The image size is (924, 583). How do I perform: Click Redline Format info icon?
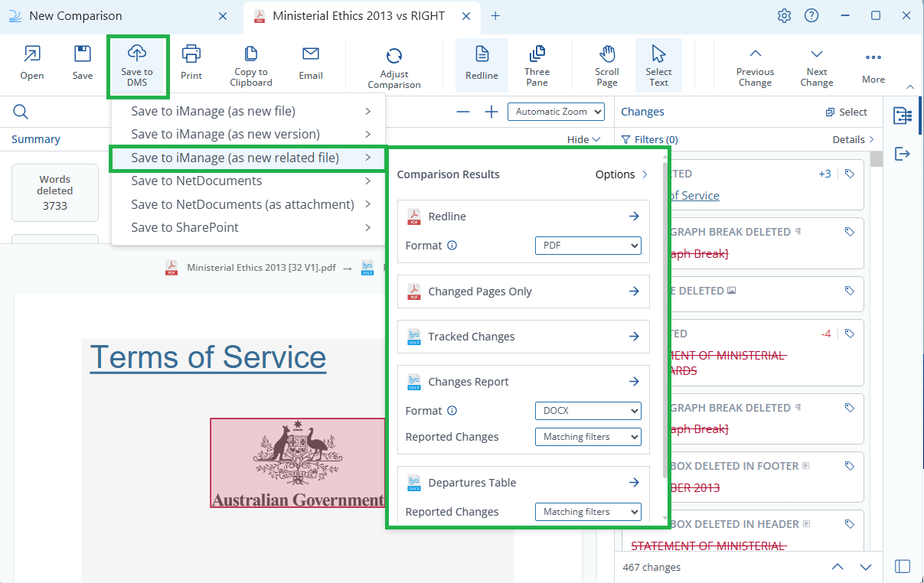[x=452, y=246]
